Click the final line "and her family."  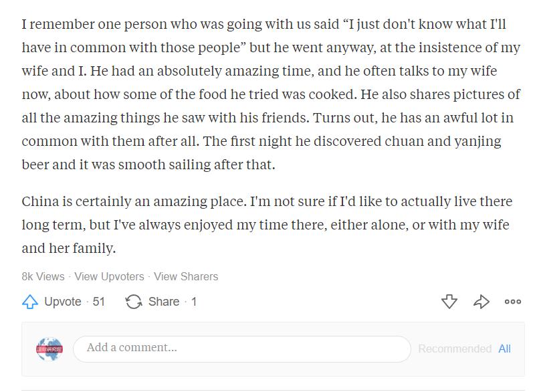(x=69, y=248)
